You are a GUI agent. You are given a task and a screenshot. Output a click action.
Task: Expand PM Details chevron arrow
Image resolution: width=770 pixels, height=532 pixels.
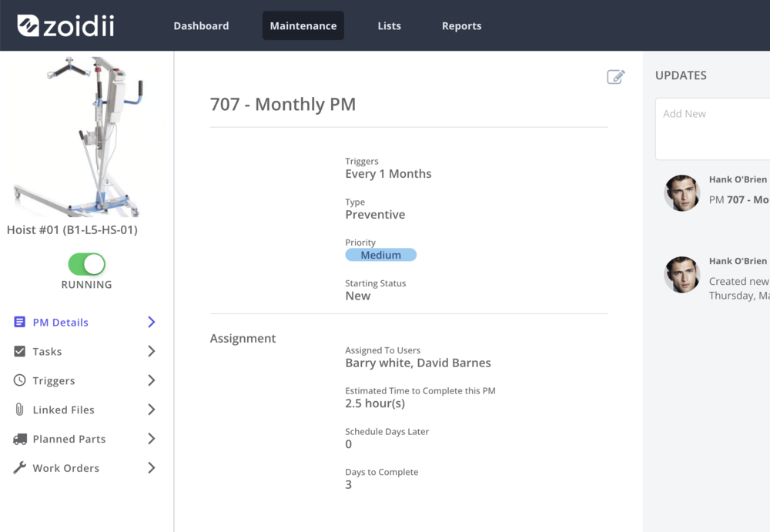[x=151, y=323]
